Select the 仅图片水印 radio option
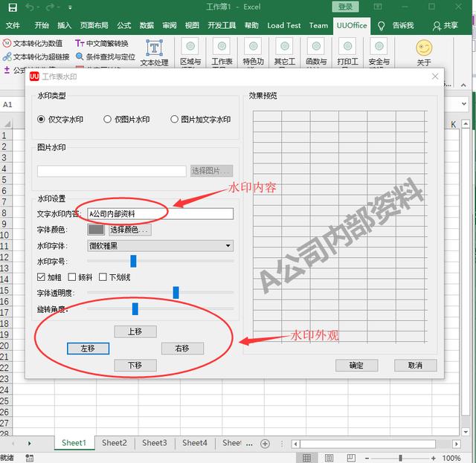476x463 pixels. tap(108, 119)
